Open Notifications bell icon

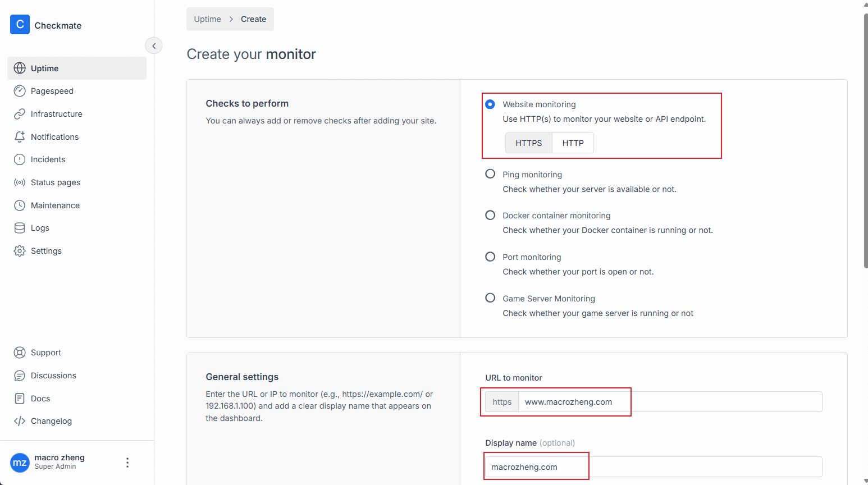point(20,137)
